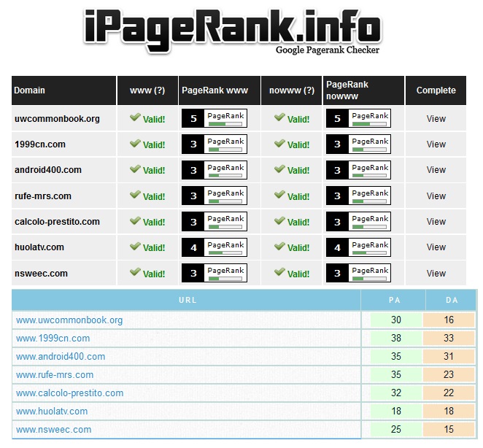Click PA value 30 for uwcommonbook.org

pos(396,320)
